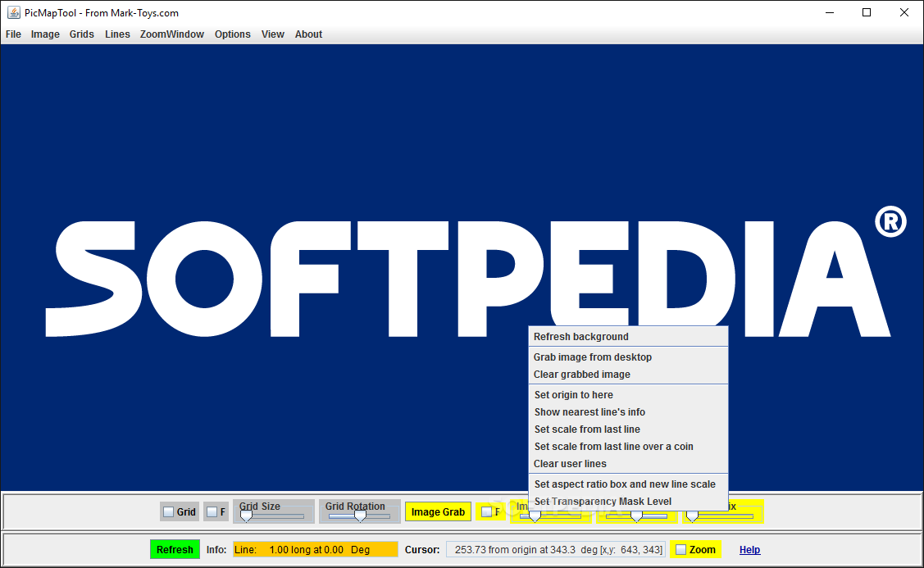Screen dimensions: 924x568
Task: Select Set origin to here
Action: (628, 395)
